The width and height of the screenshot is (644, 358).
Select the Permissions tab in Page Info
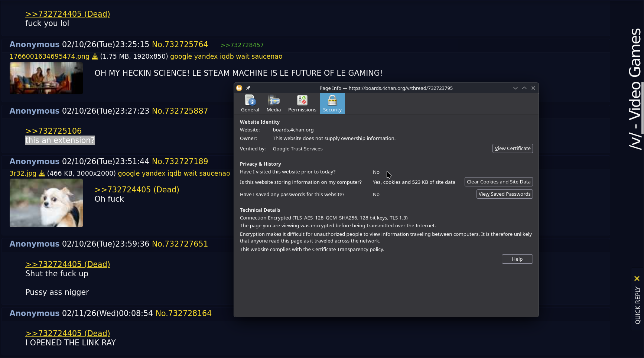(x=302, y=104)
